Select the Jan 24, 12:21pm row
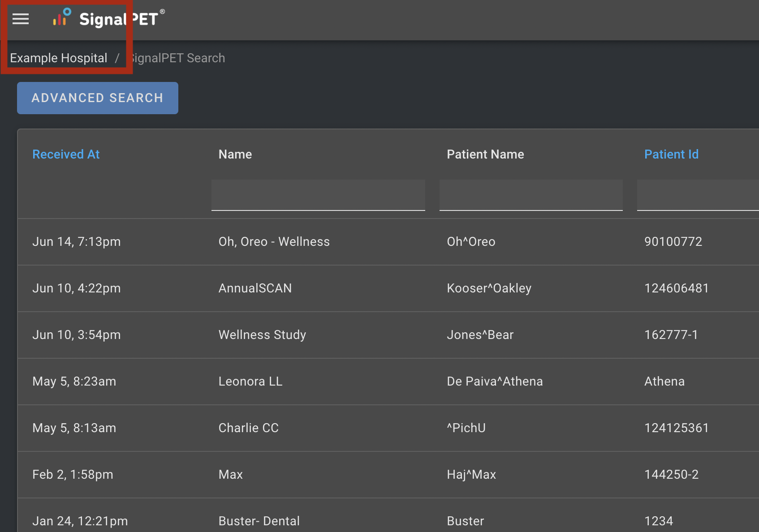759x532 pixels. (388, 515)
